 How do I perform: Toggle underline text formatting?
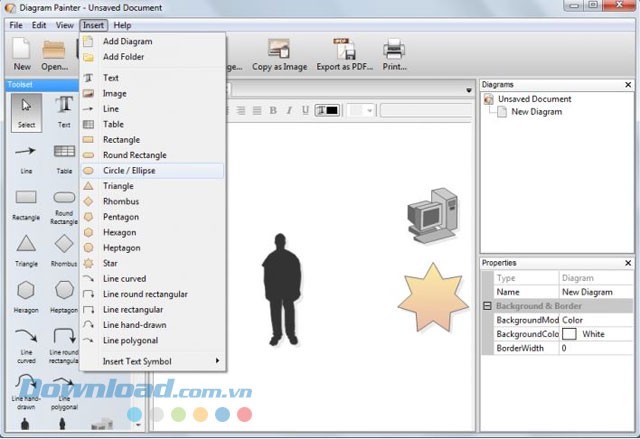[x=305, y=110]
